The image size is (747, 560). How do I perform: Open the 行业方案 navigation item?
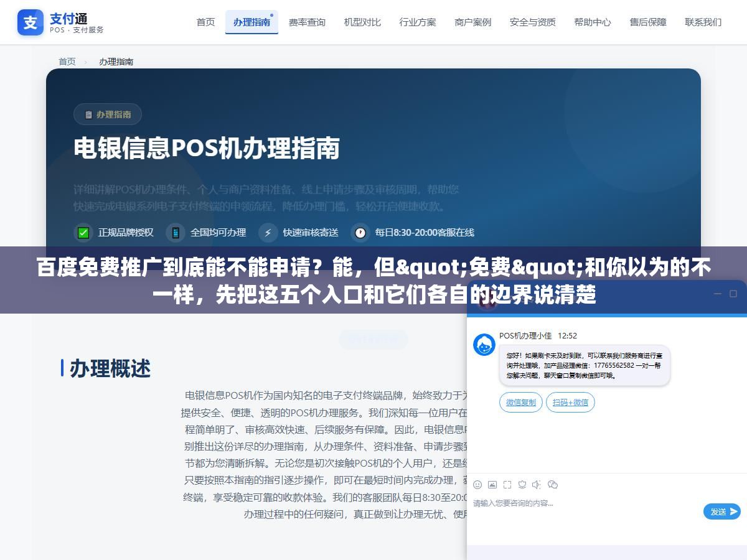tap(418, 22)
